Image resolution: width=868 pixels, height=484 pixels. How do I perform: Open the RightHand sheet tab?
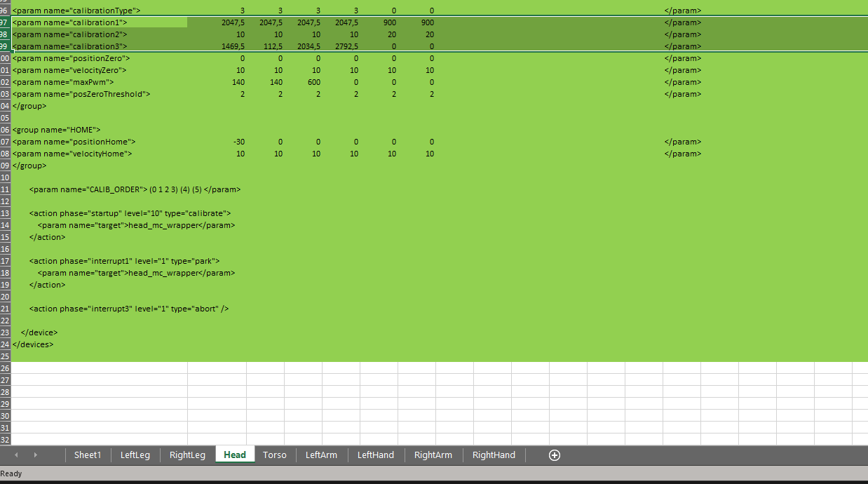[494, 455]
